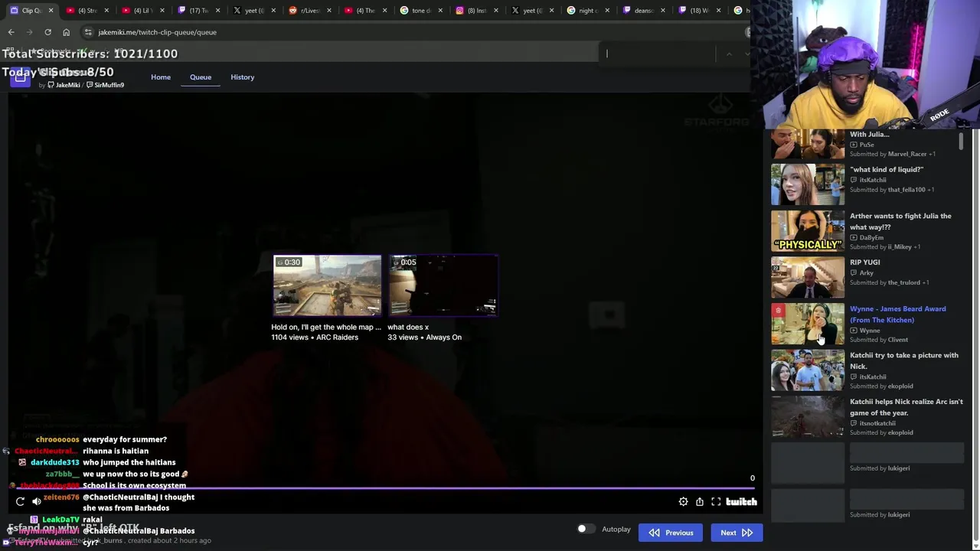The height and width of the screenshot is (551, 980).
Task: Click 'Submitted by Marvel_Racer +1' text
Action: (x=892, y=154)
